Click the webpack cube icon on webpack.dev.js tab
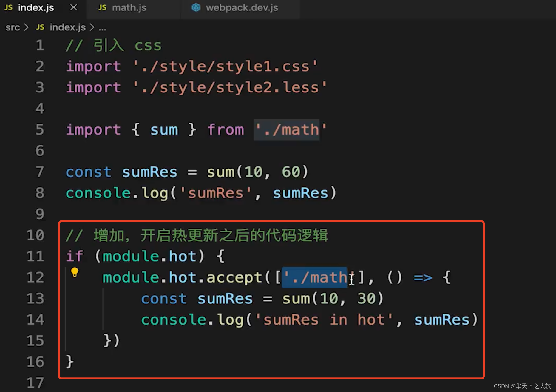The width and height of the screenshot is (556, 392). [196, 7]
